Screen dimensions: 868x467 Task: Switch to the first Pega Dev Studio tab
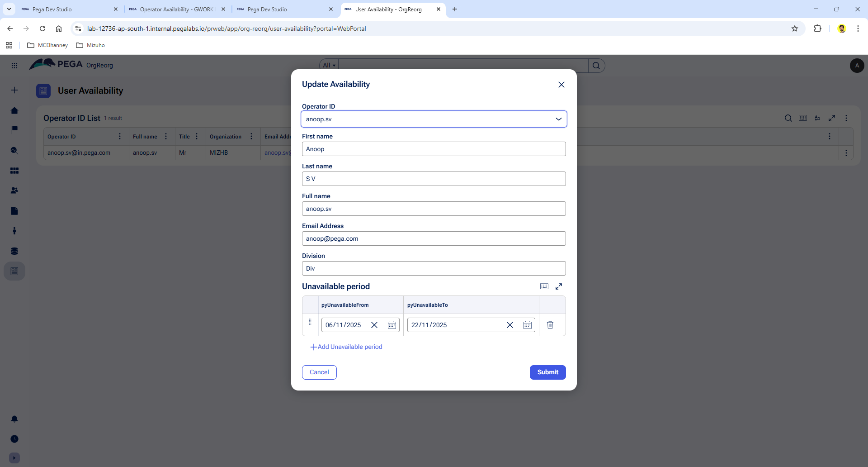coord(52,9)
